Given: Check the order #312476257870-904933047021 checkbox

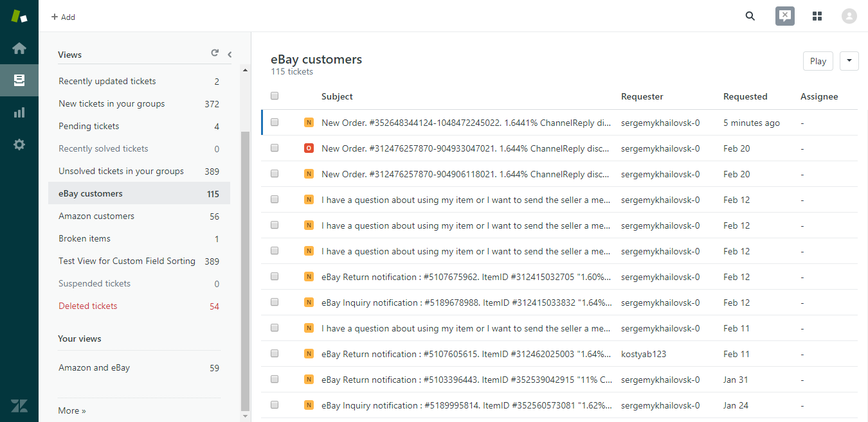Looking at the screenshot, I should pos(275,148).
